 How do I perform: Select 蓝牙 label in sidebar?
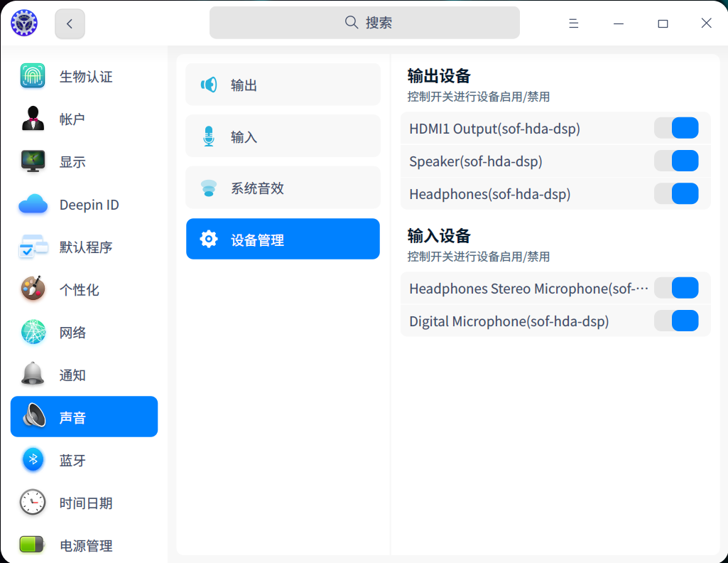click(x=72, y=461)
